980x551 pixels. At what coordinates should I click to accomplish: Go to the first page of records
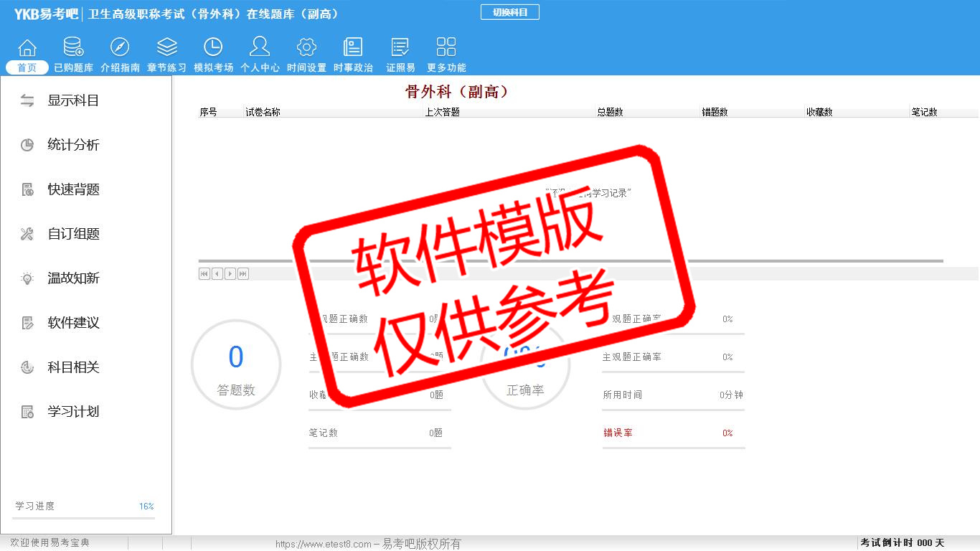click(x=204, y=273)
